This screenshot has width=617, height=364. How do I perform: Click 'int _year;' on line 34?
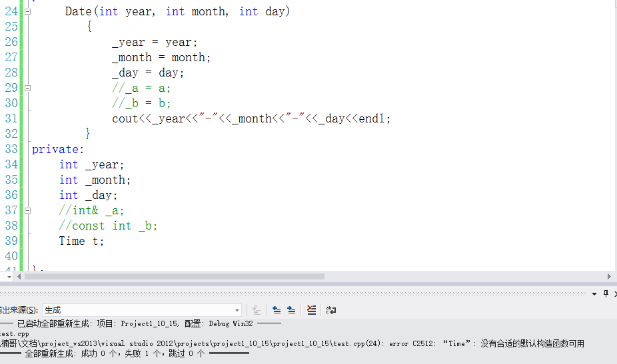click(x=91, y=165)
